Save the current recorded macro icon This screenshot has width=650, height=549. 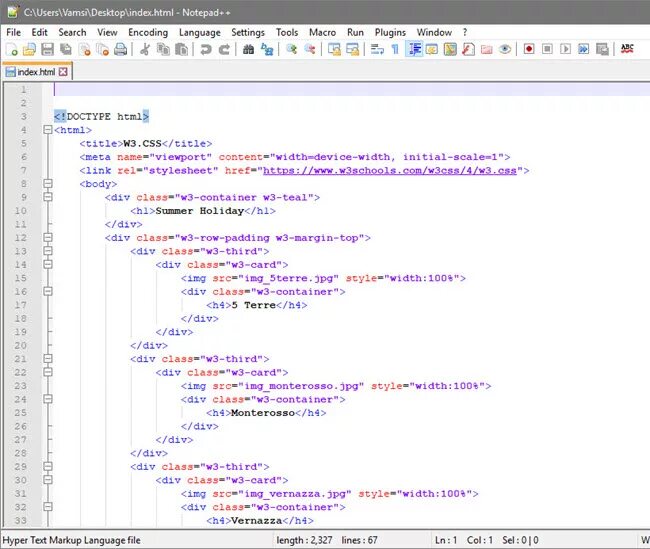[x=602, y=49]
